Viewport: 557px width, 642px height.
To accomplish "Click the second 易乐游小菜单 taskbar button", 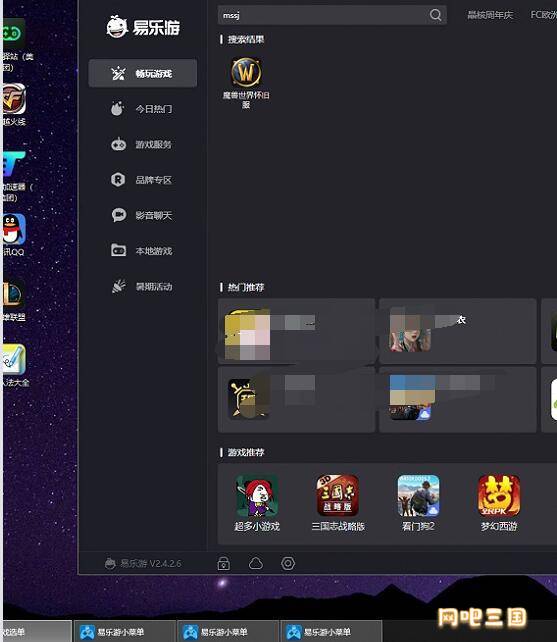I will [228, 632].
